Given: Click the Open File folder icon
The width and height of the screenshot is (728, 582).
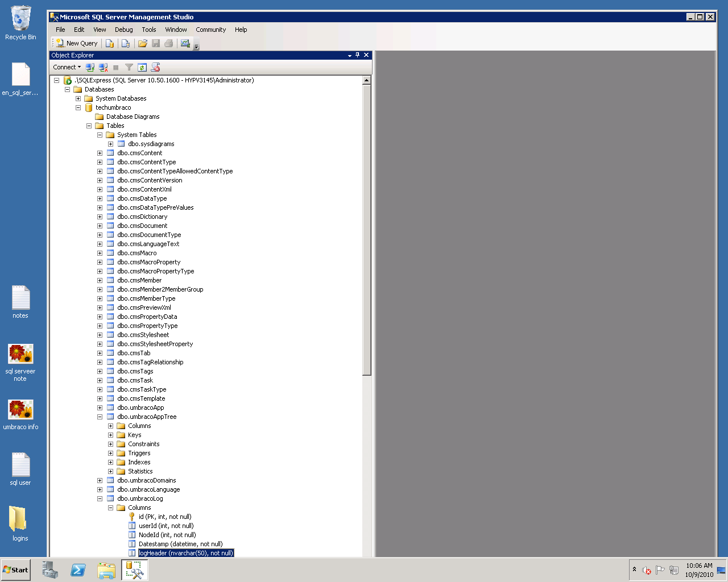Looking at the screenshot, I should coord(143,43).
